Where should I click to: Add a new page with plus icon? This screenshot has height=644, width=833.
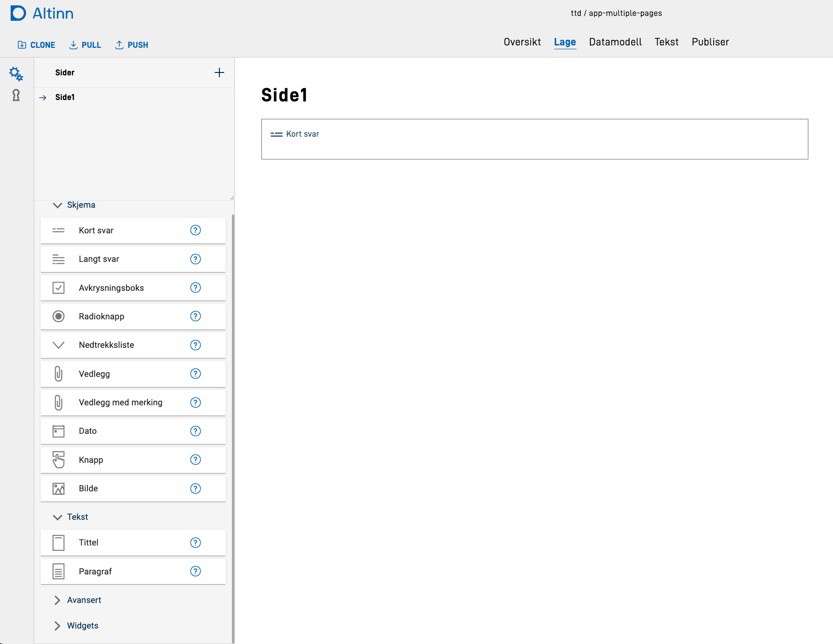coord(219,72)
